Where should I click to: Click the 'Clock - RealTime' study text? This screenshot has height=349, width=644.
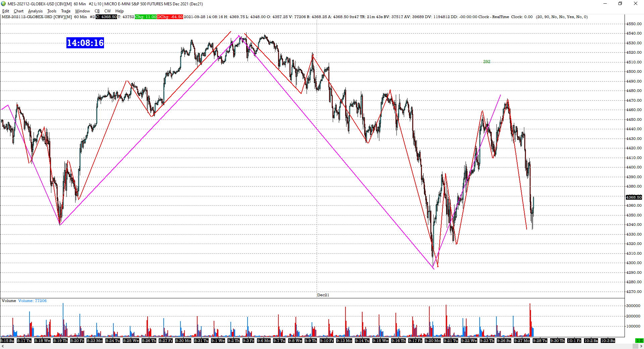(x=494, y=17)
